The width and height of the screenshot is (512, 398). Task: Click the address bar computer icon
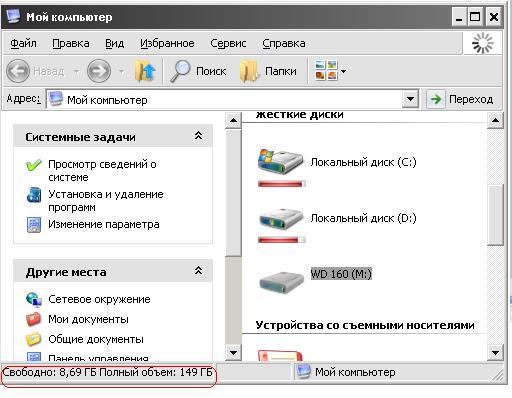(x=56, y=99)
